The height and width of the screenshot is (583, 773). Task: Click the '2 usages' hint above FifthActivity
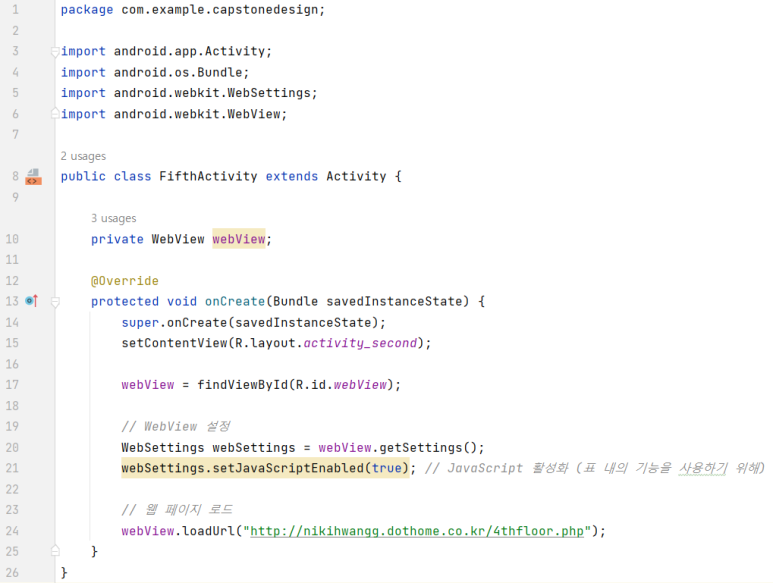click(x=83, y=156)
